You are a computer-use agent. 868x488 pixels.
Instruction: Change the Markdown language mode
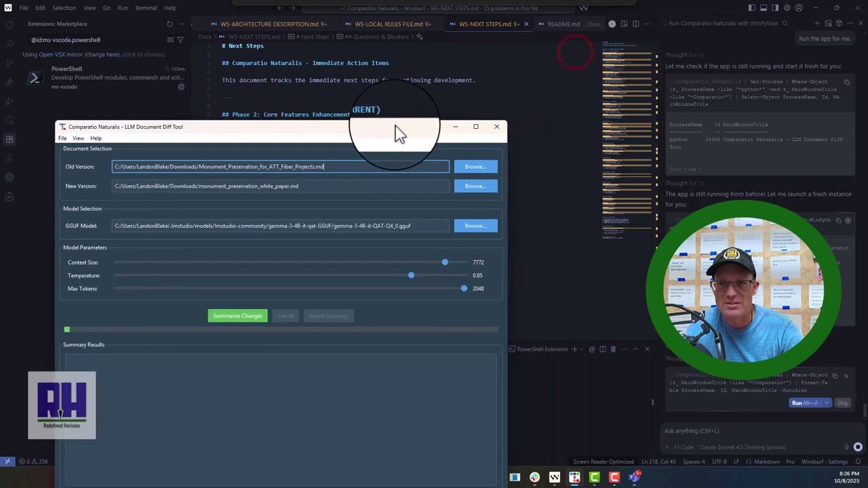(x=767, y=462)
